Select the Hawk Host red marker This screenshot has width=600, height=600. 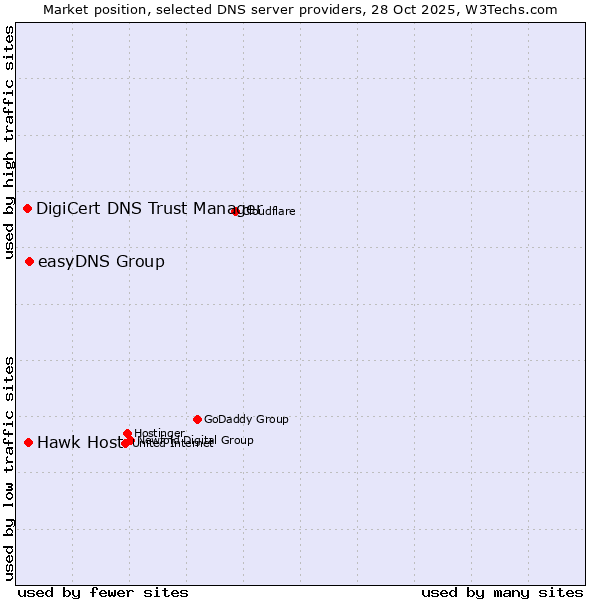[29, 442]
